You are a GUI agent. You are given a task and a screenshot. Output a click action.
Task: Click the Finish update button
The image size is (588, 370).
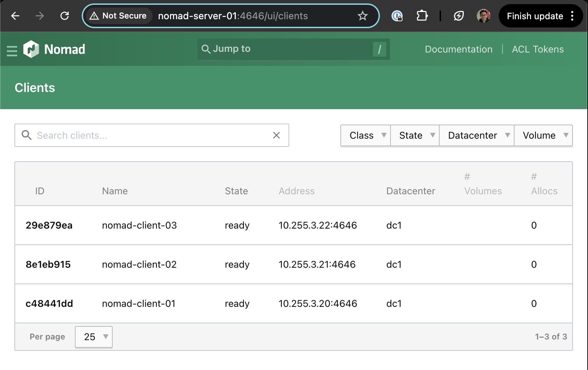[x=534, y=15]
